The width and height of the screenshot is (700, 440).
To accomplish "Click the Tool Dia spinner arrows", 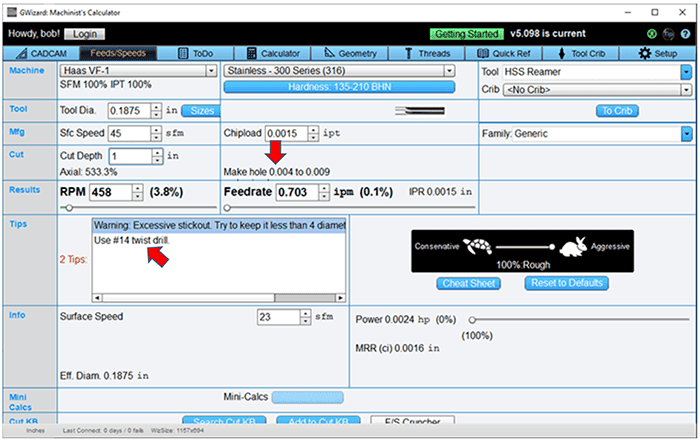I will [x=156, y=111].
